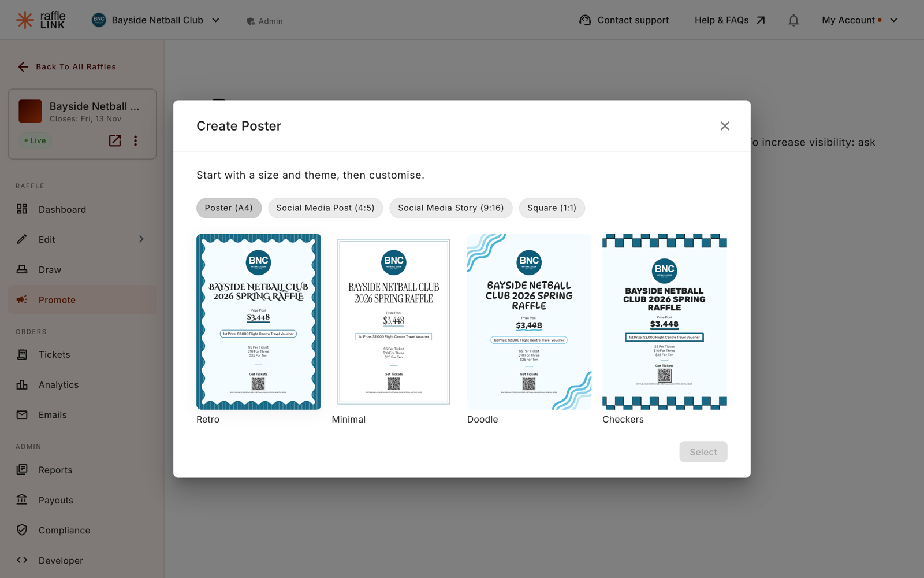
Task: Click the Promote megaphone icon
Action: [x=22, y=299]
